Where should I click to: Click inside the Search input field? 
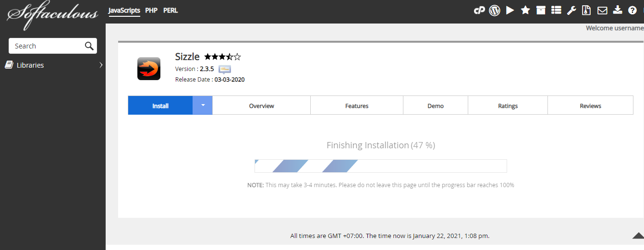pyautogui.click(x=47, y=46)
